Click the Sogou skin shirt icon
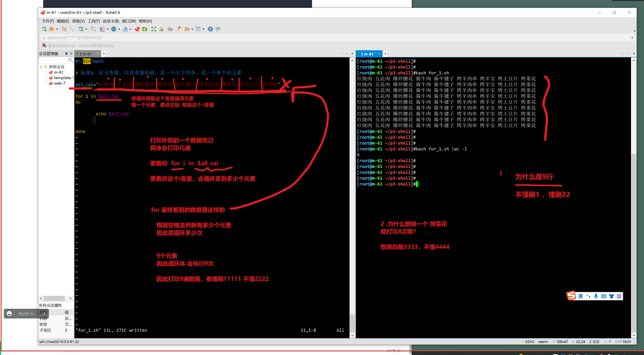 pos(611,296)
